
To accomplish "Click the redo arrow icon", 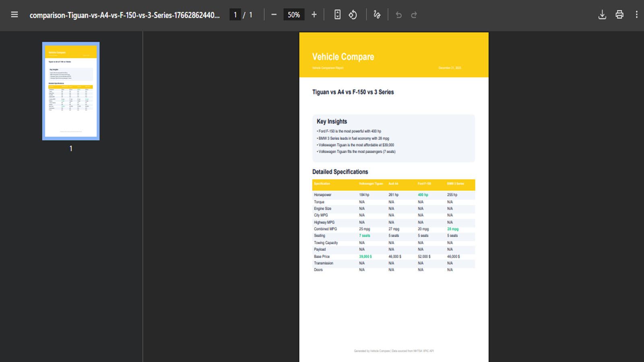I will 414,15.
